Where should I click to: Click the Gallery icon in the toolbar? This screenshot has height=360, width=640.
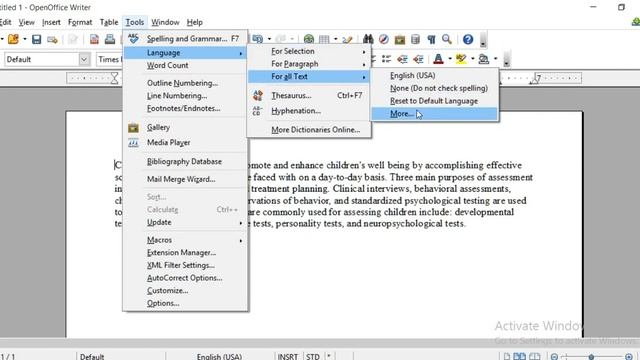[400, 39]
